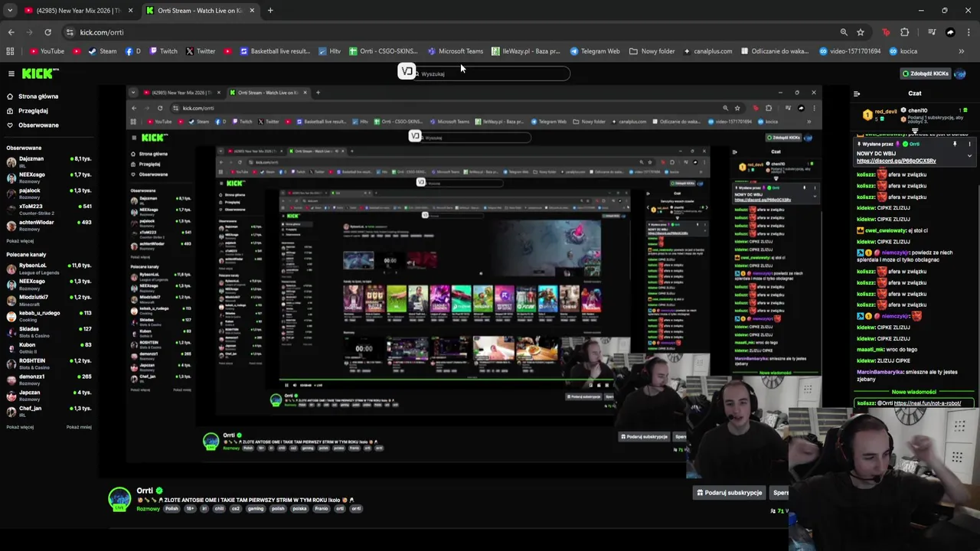Open achtenWlodar channel in sidebar

(49, 225)
